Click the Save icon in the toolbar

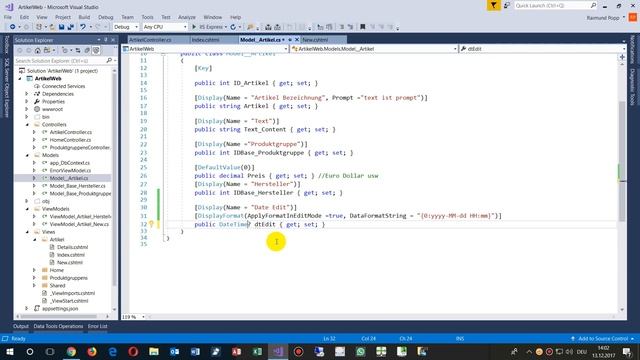tap(61, 27)
